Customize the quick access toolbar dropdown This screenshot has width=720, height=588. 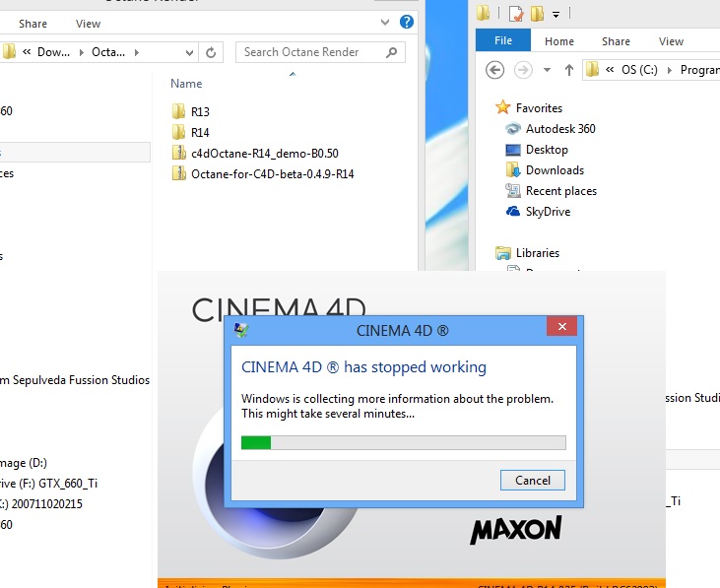(x=556, y=15)
